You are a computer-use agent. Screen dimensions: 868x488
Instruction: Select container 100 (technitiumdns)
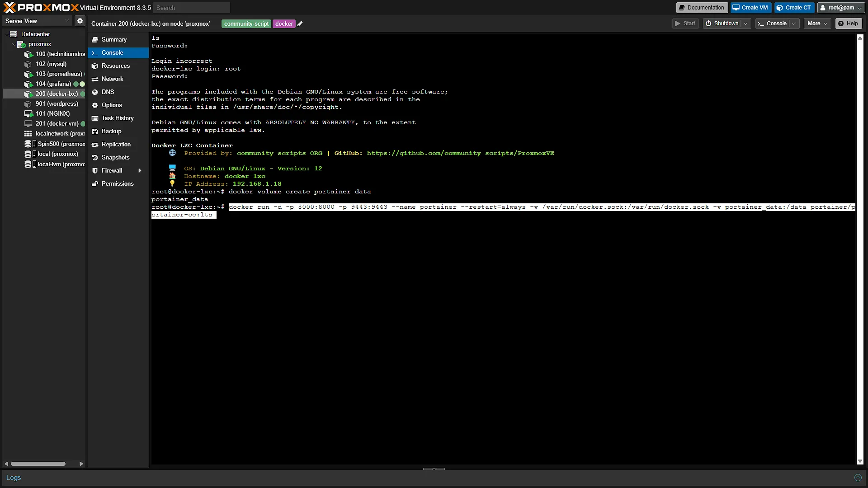click(x=55, y=54)
